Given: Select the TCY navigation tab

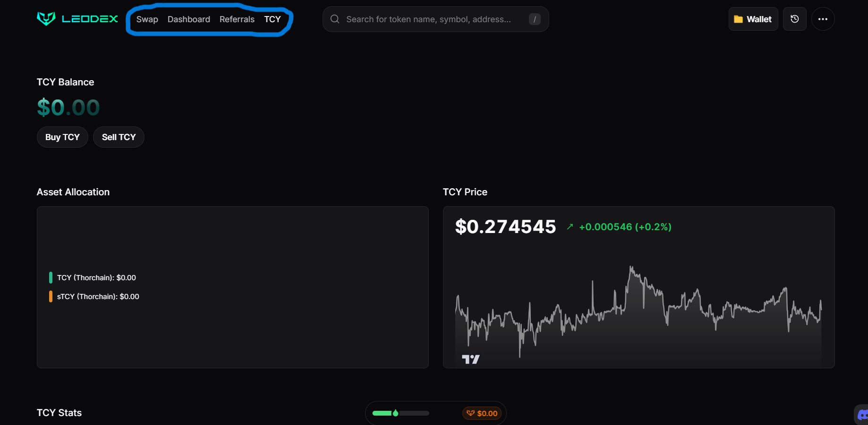Looking at the screenshot, I should [x=272, y=19].
